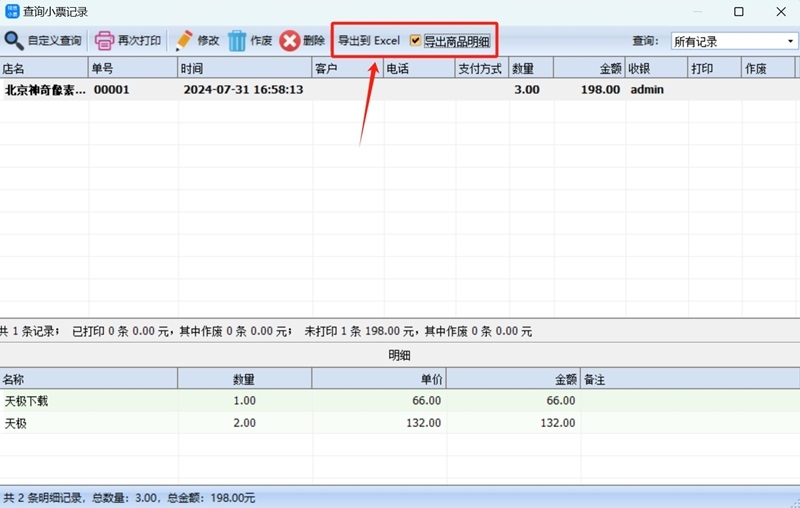Click the 电话 column header
Image resolution: width=800 pixels, height=508 pixels.
tap(419, 68)
